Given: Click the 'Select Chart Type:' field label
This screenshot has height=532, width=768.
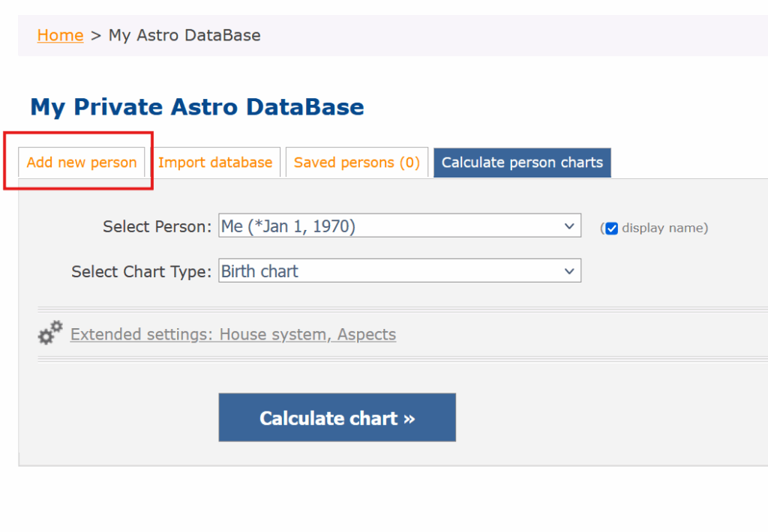Looking at the screenshot, I should pyautogui.click(x=142, y=271).
